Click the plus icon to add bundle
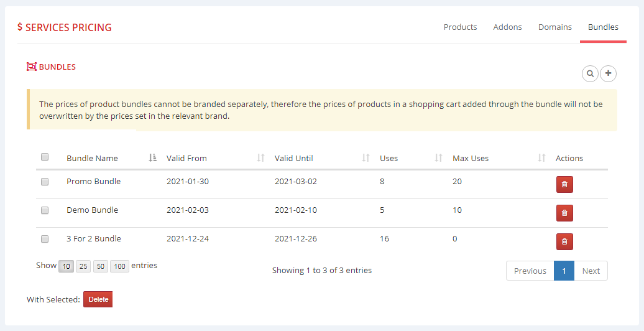 tap(608, 73)
